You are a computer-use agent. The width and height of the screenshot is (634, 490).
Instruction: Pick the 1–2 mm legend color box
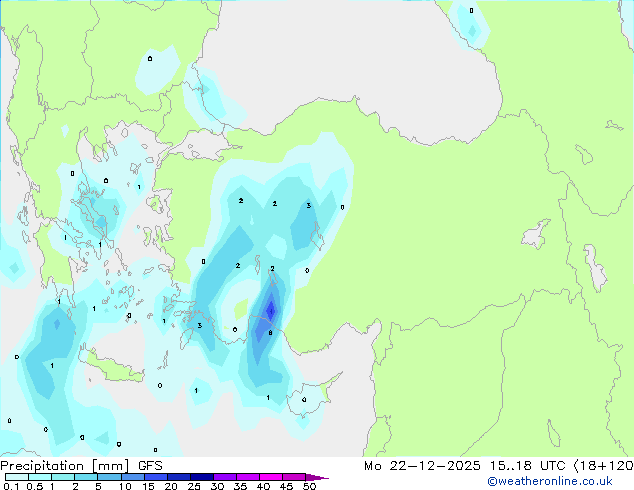(x=63, y=477)
